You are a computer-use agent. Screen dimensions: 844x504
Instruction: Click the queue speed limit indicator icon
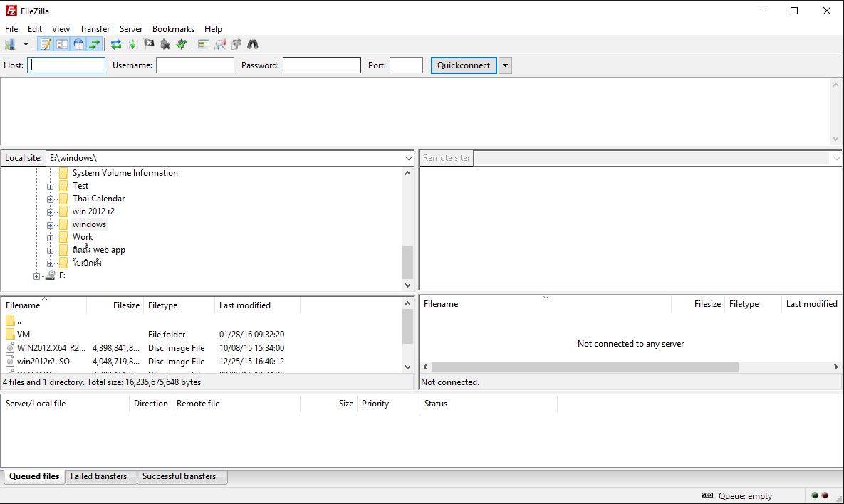tap(707, 495)
